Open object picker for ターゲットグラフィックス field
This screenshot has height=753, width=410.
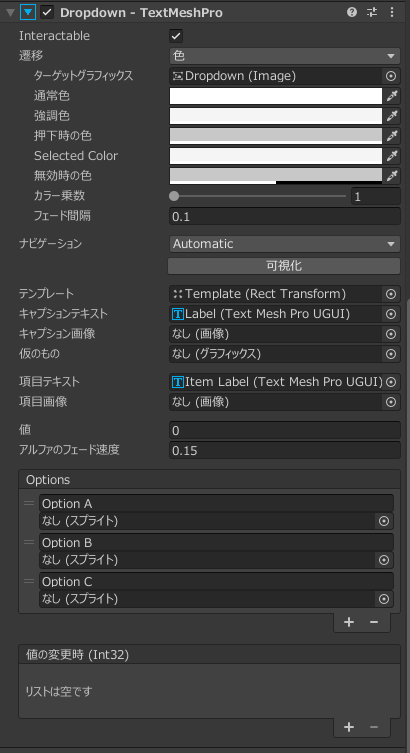point(391,76)
